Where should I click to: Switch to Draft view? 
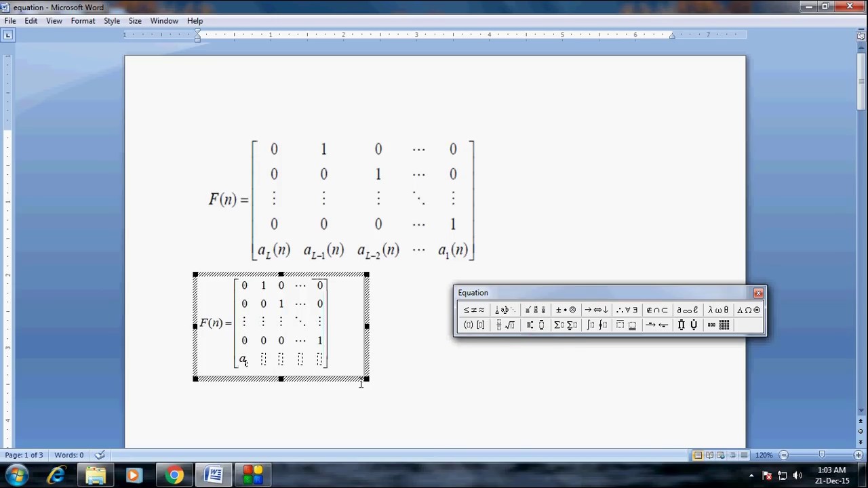[744, 455]
